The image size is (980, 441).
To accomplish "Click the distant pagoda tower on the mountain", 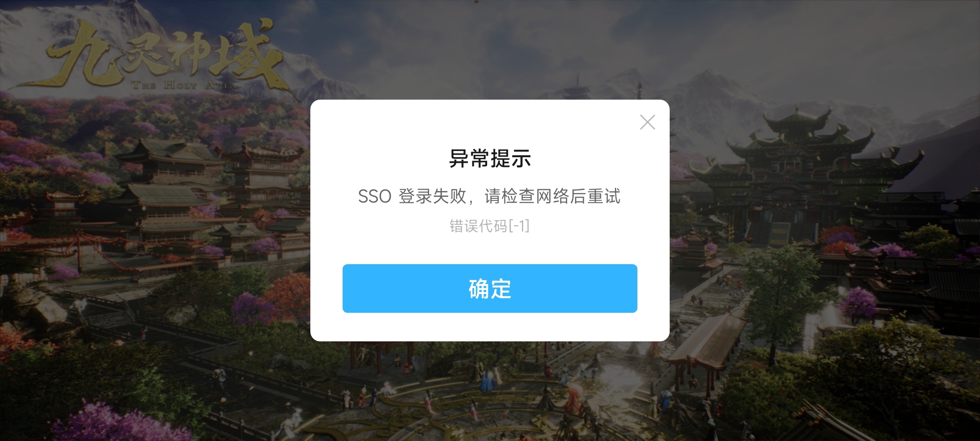I will [577, 88].
